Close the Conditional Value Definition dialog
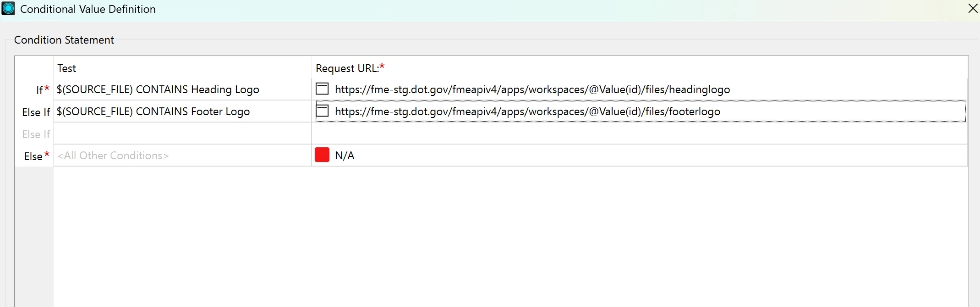Screen dimensions: 980x307 pos(973,8)
